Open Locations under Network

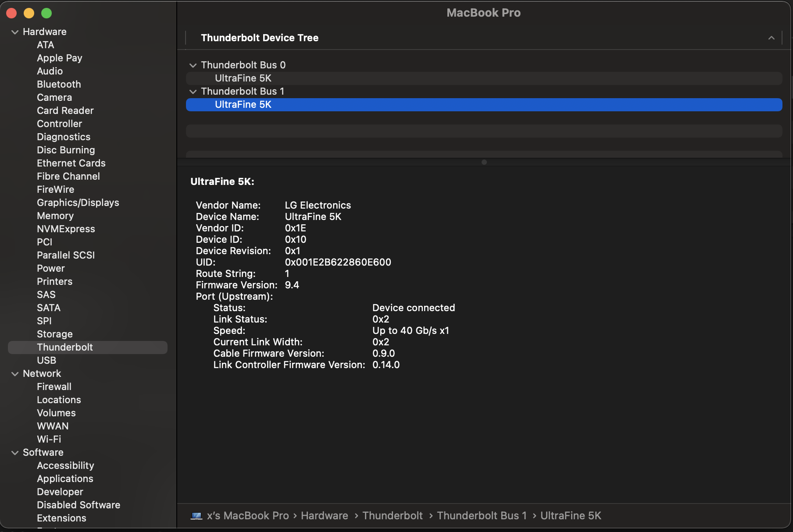59,400
